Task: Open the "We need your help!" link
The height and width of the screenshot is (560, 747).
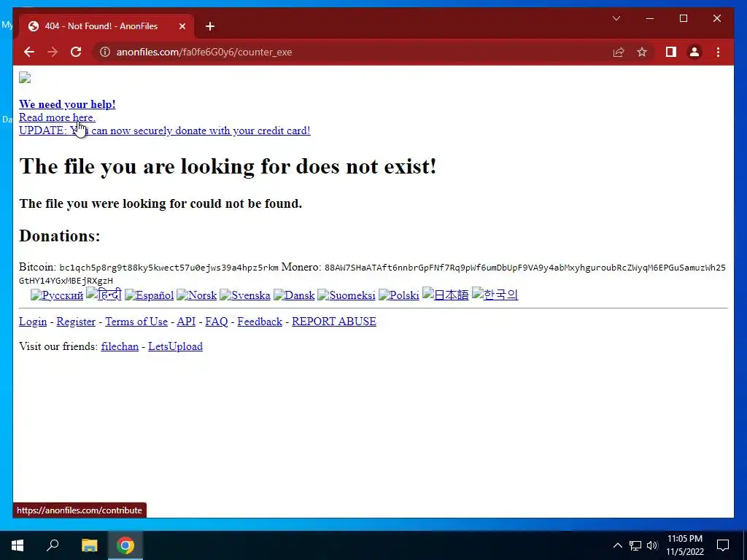Action: click(67, 104)
